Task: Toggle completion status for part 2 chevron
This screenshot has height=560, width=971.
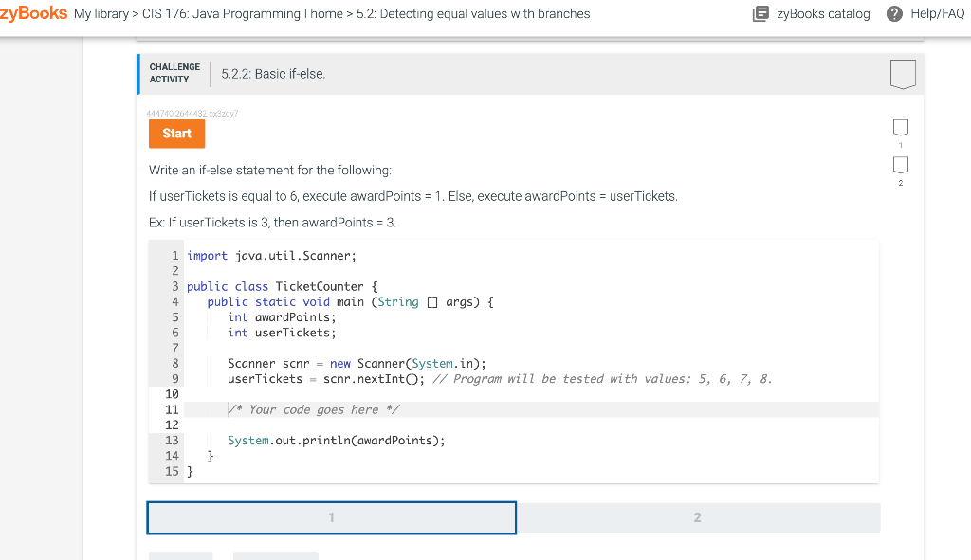Action: pyautogui.click(x=900, y=167)
